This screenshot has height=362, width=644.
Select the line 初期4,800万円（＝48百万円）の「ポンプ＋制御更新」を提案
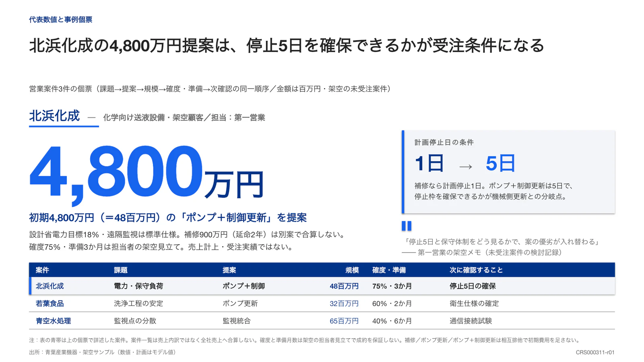point(168,218)
